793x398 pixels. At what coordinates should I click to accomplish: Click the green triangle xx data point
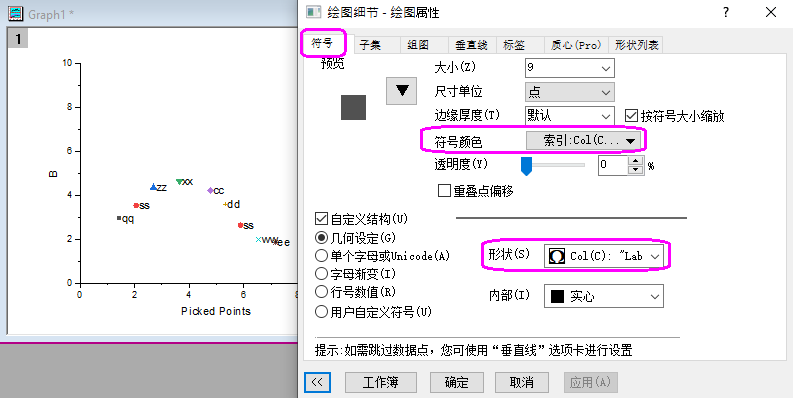(179, 182)
